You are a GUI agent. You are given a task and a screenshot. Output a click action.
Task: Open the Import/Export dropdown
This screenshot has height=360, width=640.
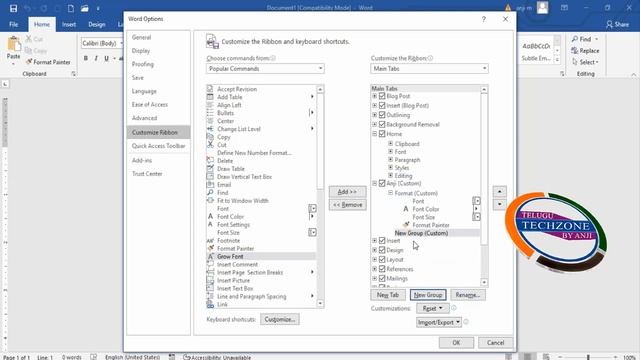tap(439, 322)
